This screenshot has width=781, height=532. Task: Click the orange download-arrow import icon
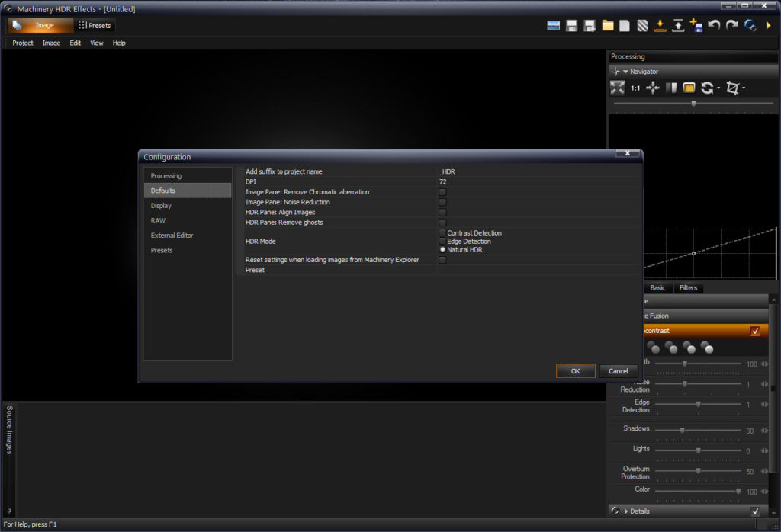[660, 26]
